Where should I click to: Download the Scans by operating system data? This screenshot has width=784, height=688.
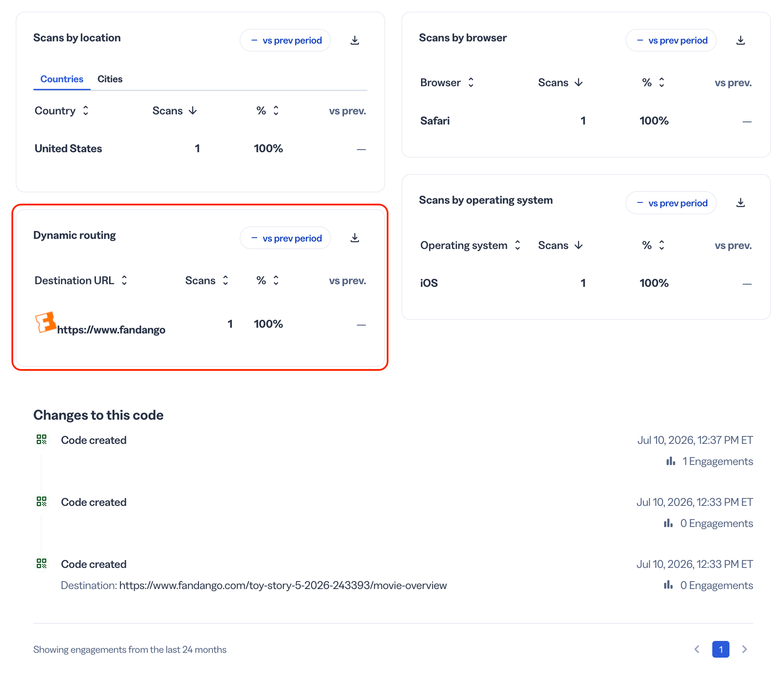tap(740, 203)
